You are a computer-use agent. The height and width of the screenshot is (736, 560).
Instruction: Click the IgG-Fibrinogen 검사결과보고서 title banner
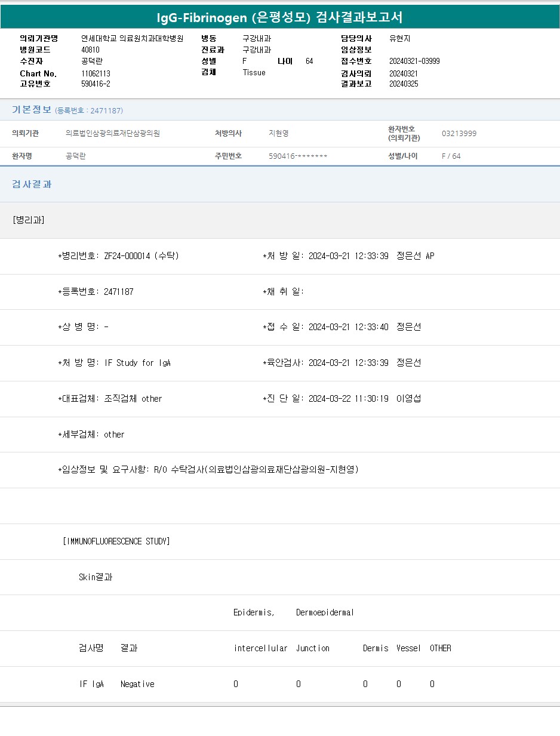pos(279,17)
